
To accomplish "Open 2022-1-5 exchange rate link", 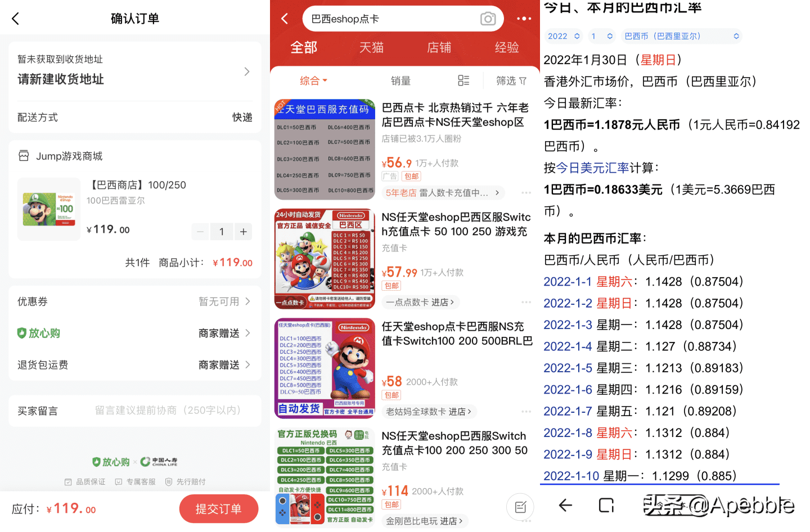I will click(x=568, y=368).
